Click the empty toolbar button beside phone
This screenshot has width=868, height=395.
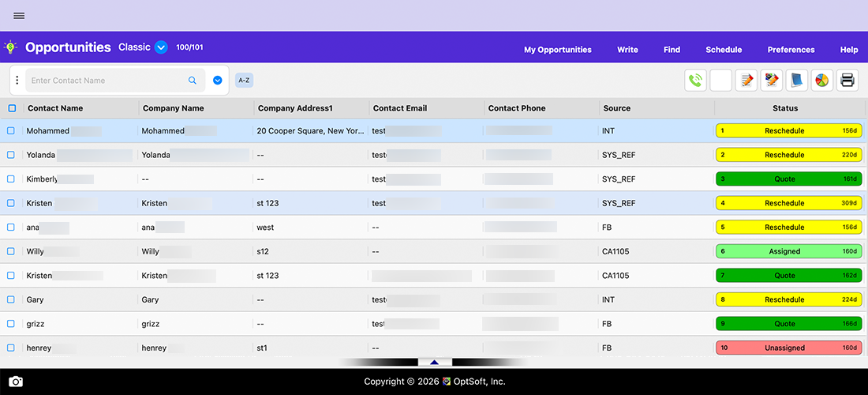pyautogui.click(x=720, y=81)
